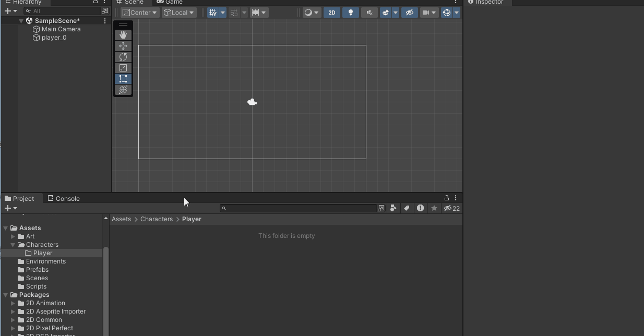Expand 2D Aseprite Importer package

point(13,311)
